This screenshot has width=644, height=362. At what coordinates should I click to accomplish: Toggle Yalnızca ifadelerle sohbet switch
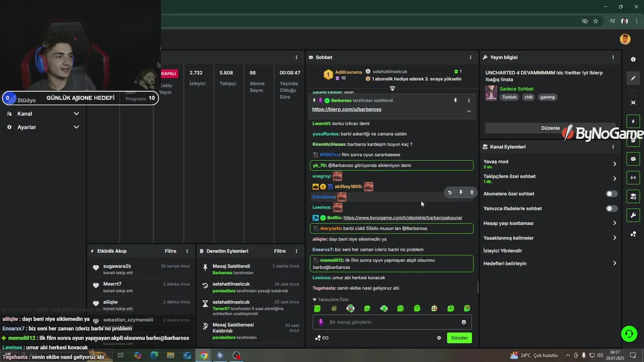611,208
